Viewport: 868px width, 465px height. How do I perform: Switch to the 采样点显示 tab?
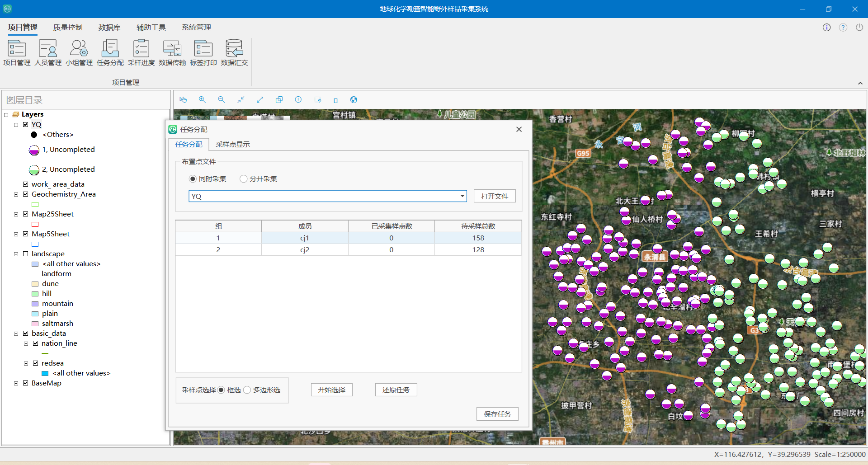pos(232,145)
